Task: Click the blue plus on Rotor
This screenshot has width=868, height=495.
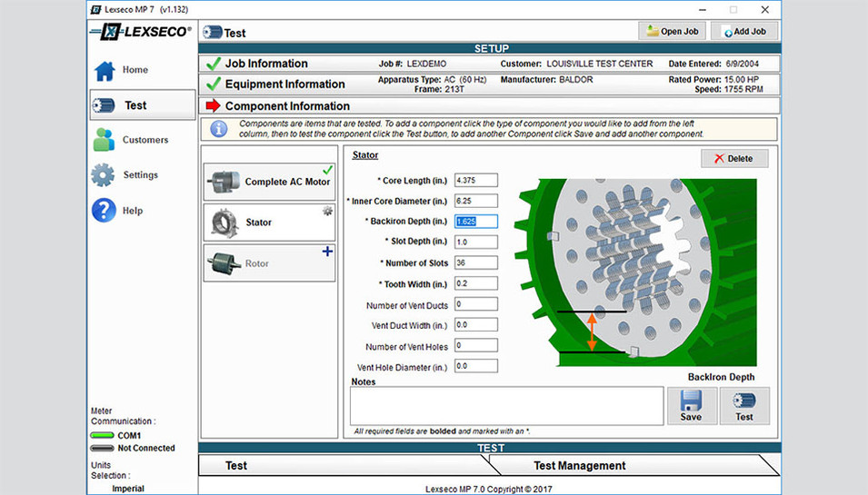Action: click(328, 252)
